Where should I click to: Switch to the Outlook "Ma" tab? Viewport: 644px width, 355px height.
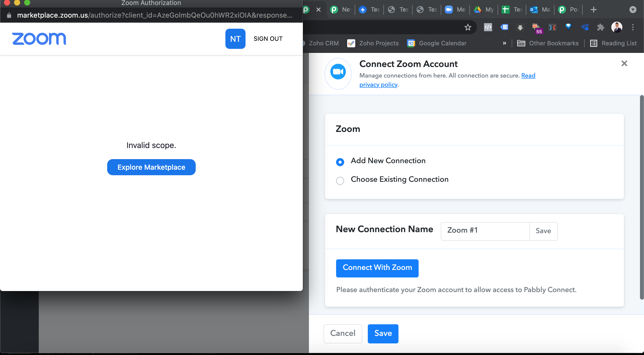pos(540,10)
